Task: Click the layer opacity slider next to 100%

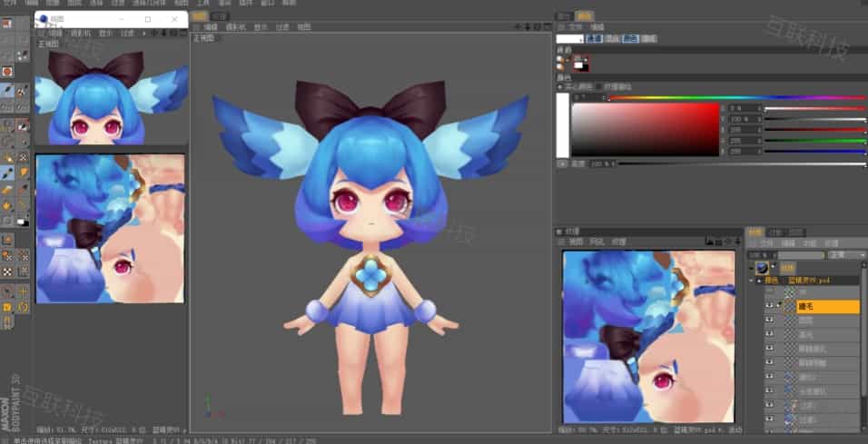Action: point(801,255)
